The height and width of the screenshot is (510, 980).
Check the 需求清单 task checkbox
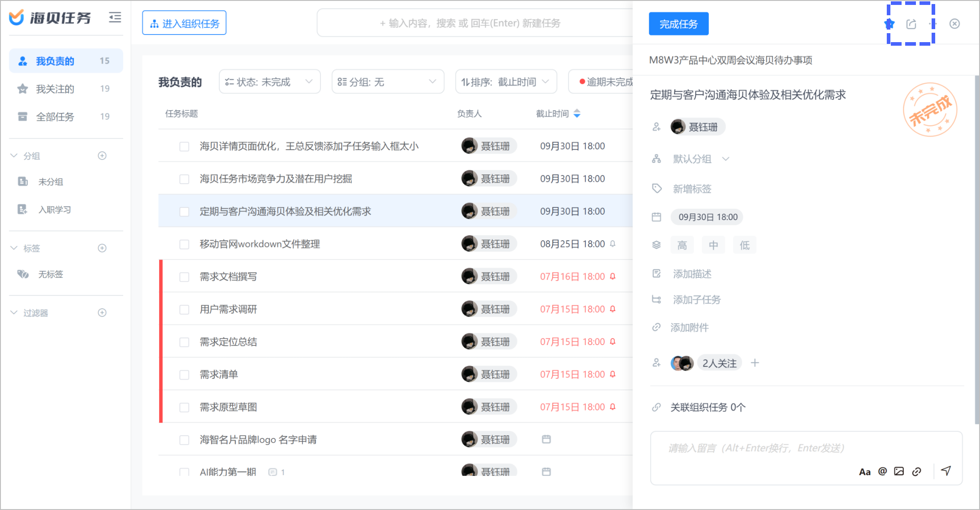click(x=184, y=375)
